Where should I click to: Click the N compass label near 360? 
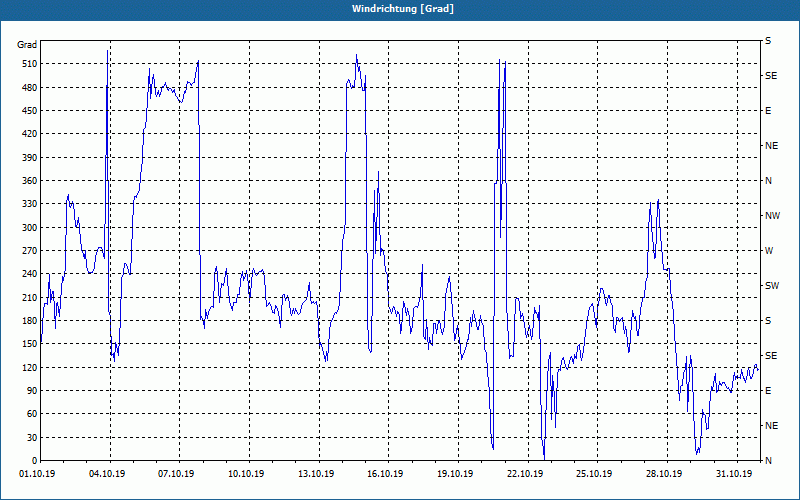point(769,181)
